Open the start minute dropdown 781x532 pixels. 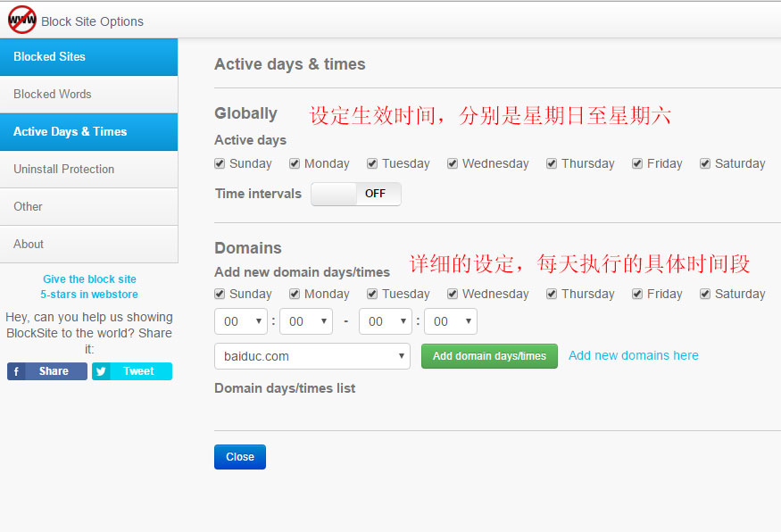click(x=306, y=321)
